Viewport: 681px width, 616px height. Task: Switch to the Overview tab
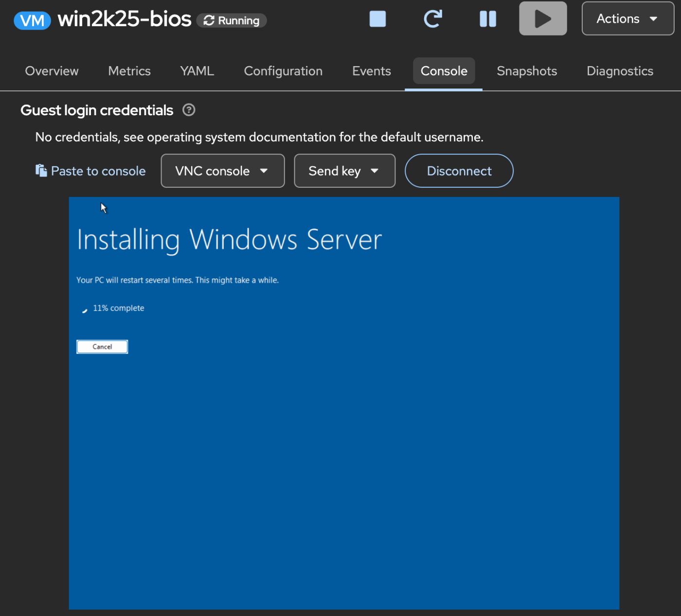click(52, 71)
